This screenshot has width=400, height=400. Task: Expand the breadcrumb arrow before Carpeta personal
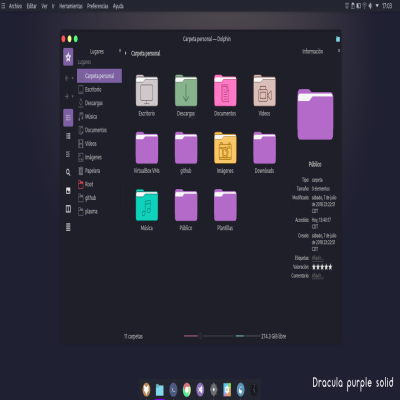[x=126, y=53]
